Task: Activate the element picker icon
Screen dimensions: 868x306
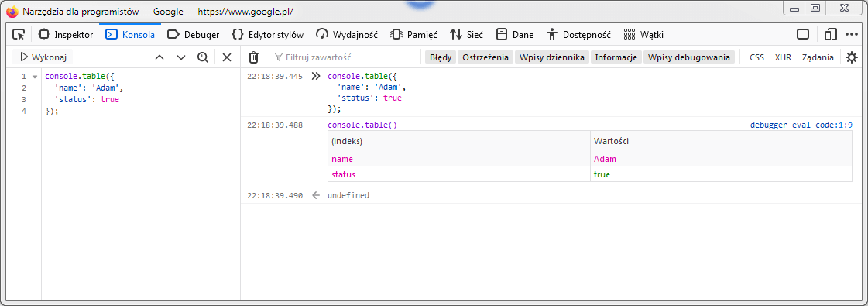Action: (19, 34)
